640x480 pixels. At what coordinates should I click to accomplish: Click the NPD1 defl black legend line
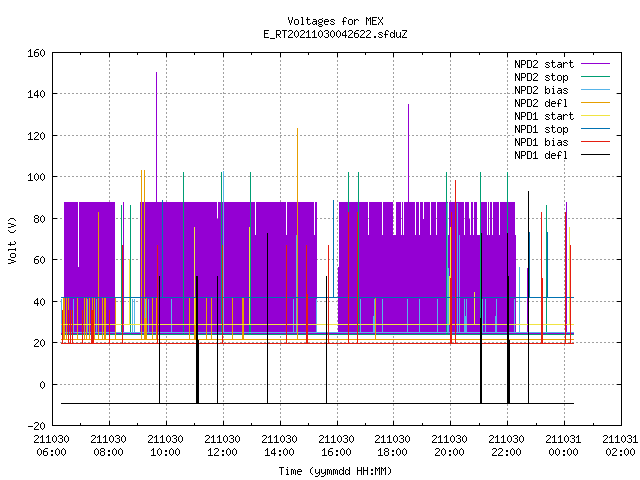[595, 155]
